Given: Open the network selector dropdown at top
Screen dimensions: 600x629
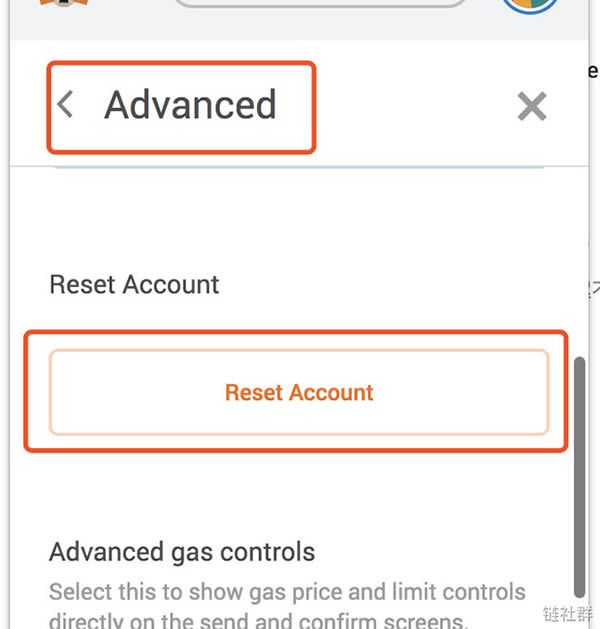Looking at the screenshot, I should [320, 5].
